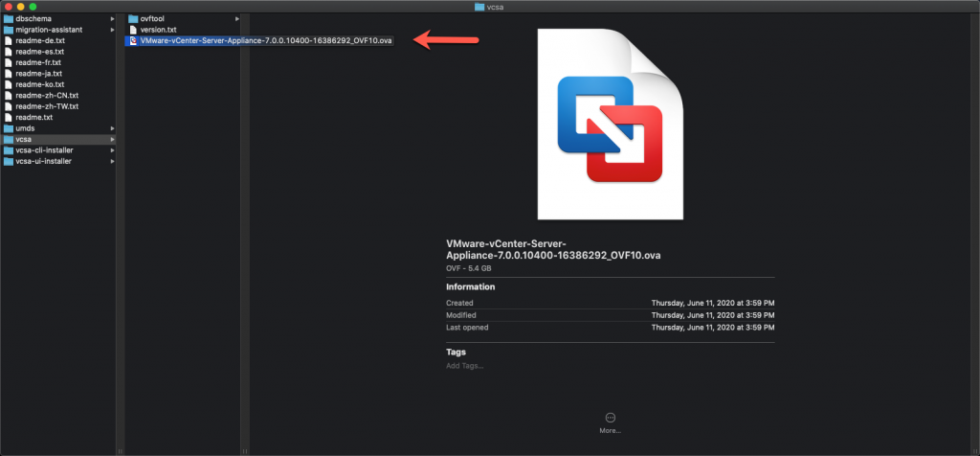Click the OVA file's small VMware icon
This screenshot has height=456, width=980.
[x=133, y=40]
